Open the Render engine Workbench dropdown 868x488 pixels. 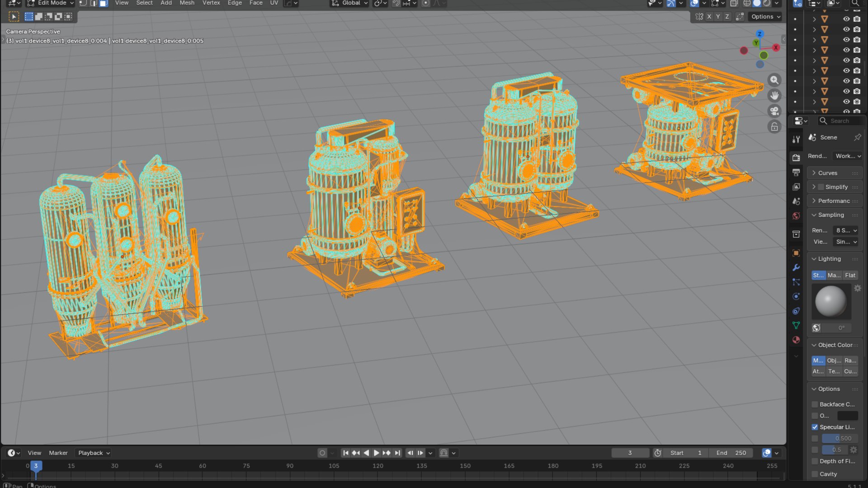pyautogui.click(x=848, y=156)
